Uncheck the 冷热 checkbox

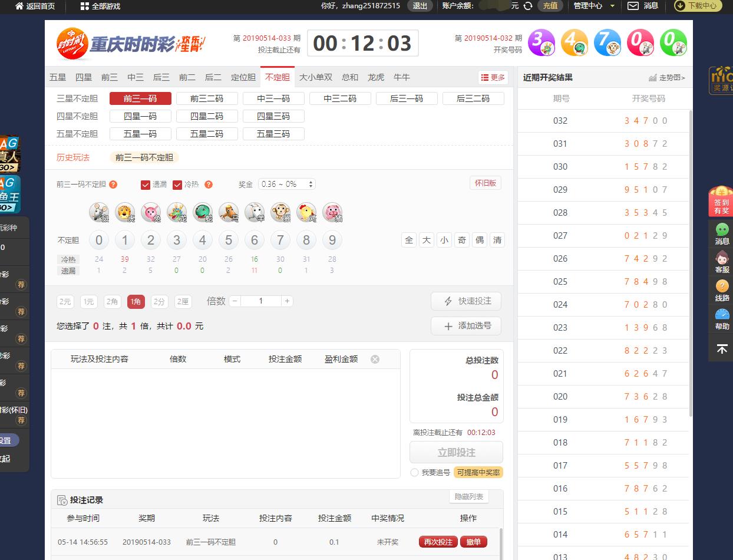point(177,185)
